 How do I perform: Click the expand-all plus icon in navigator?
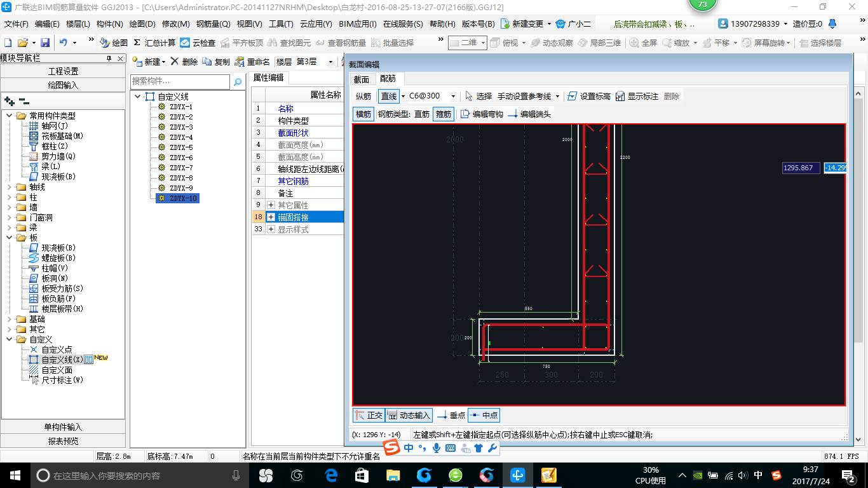pos(9,100)
